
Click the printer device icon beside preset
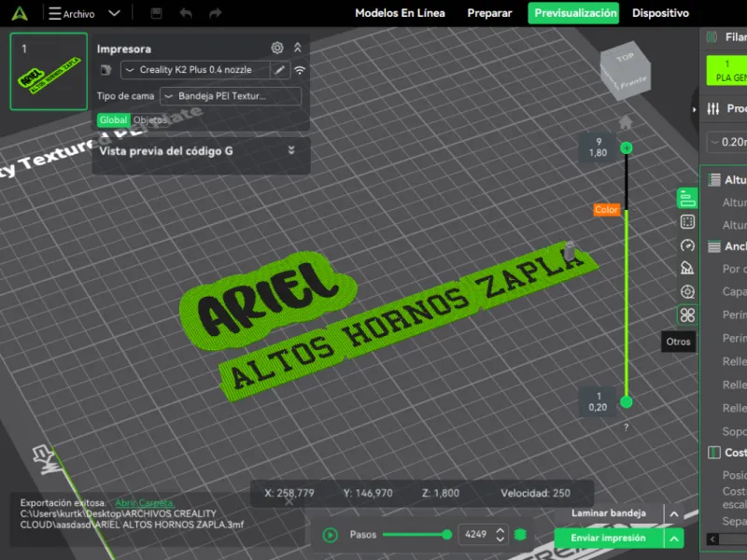(106, 70)
